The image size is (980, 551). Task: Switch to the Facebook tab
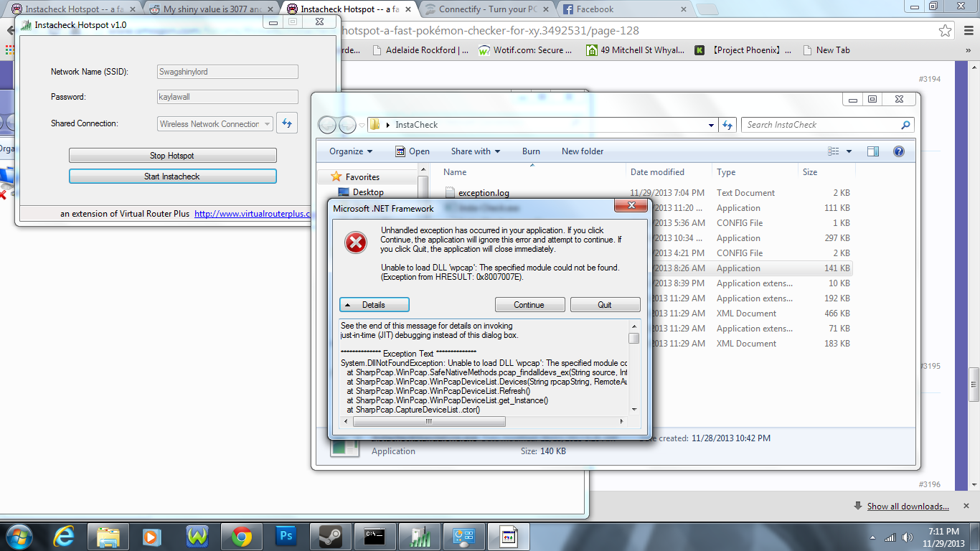(623, 9)
